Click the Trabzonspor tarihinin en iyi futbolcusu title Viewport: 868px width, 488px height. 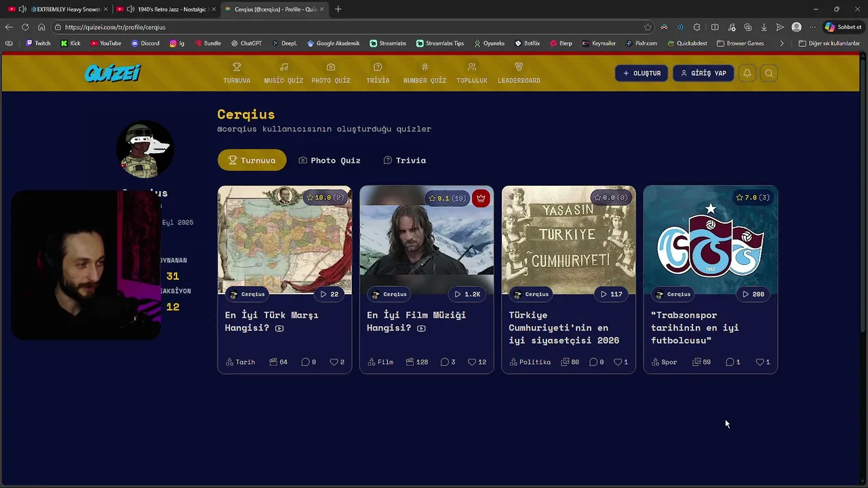[695, 327]
